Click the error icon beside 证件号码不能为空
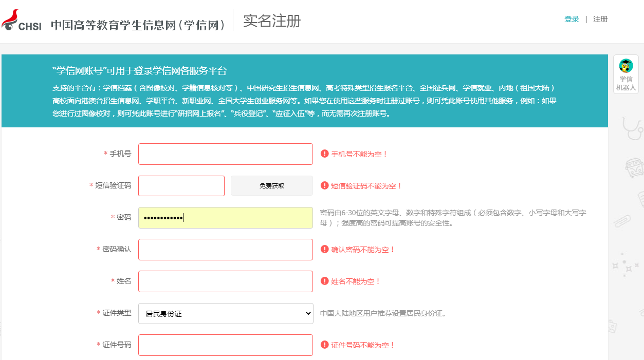644x360 pixels. (x=324, y=345)
